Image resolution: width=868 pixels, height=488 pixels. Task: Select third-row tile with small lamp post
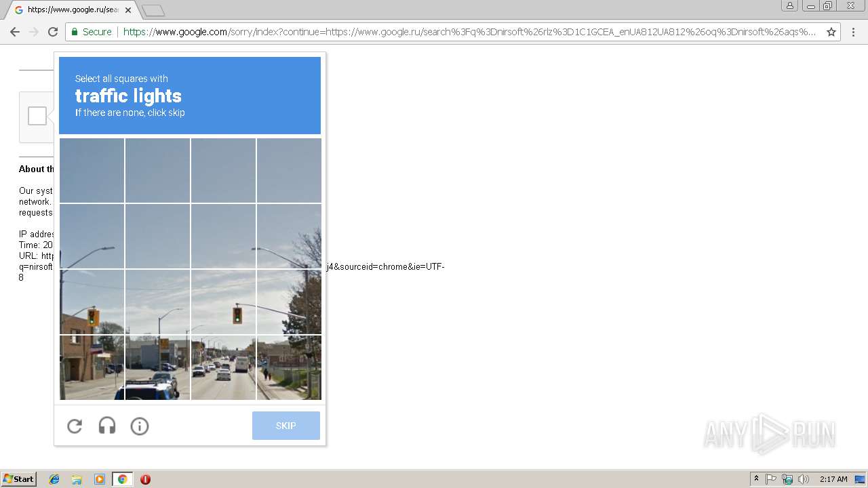(x=157, y=302)
